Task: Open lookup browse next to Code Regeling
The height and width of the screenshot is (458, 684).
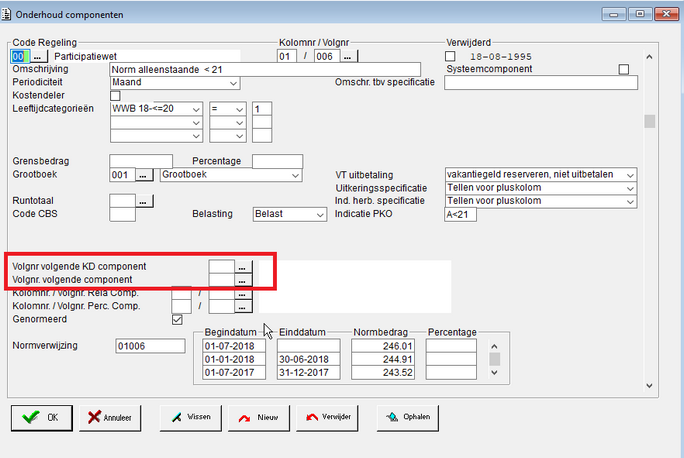Action: coord(38,57)
